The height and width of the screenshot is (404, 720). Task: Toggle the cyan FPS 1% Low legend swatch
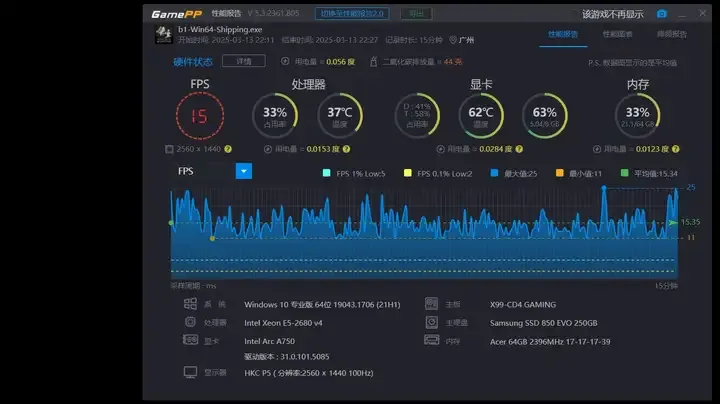click(326, 173)
